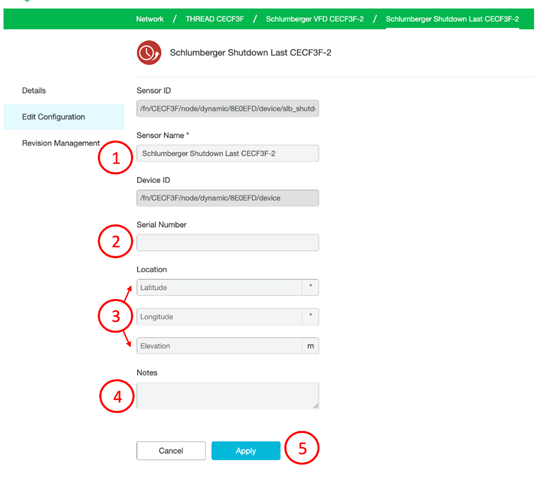The width and height of the screenshot is (552, 480).
Task: Click the Elevation input box
Action: (x=219, y=346)
